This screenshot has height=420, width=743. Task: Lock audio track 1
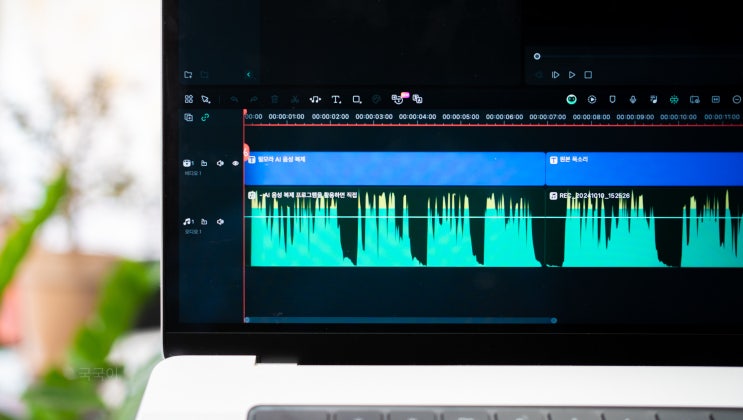point(204,221)
